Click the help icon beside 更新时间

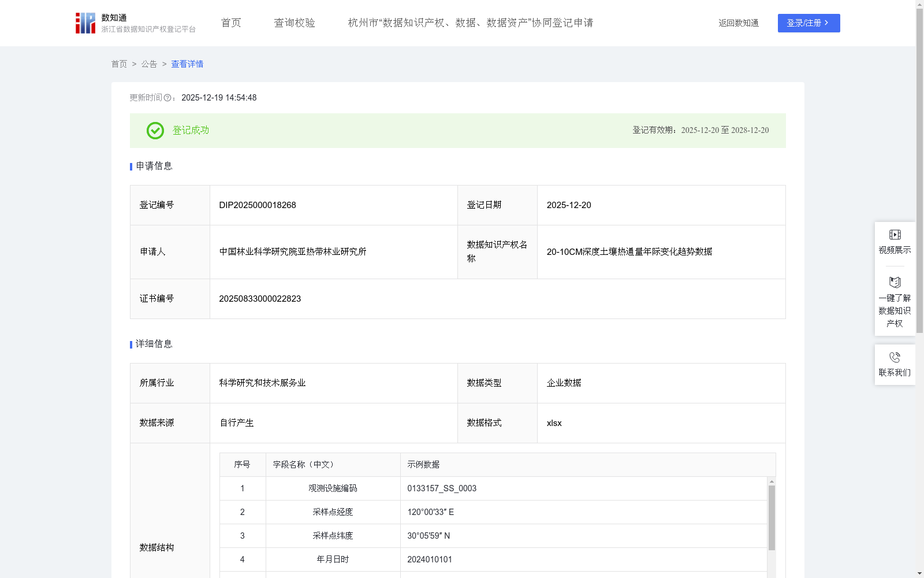click(x=167, y=98)
